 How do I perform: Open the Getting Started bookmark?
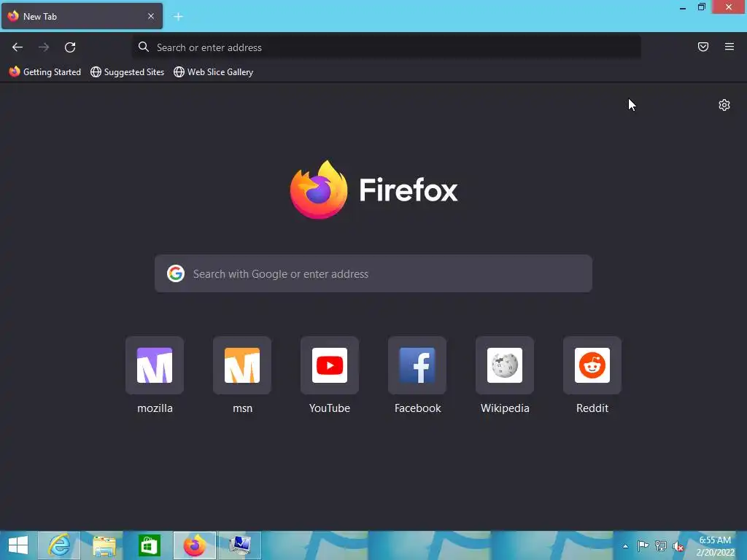[x=45, y=72]
